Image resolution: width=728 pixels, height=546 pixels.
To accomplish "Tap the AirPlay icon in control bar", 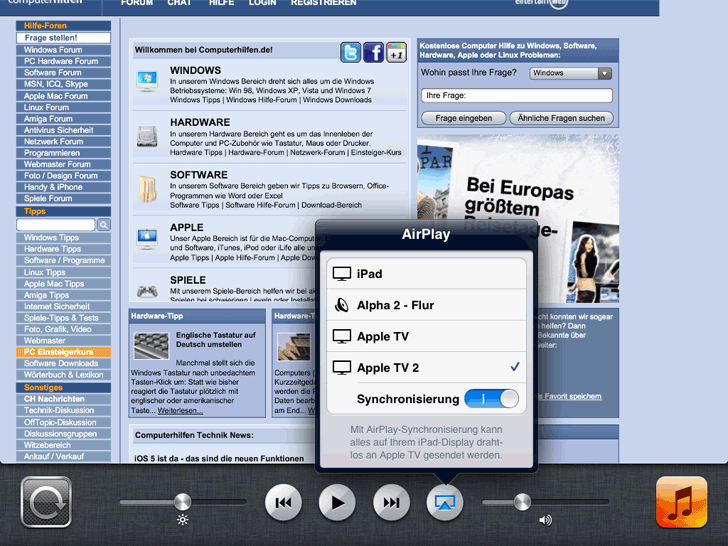I will pos(445,502).
